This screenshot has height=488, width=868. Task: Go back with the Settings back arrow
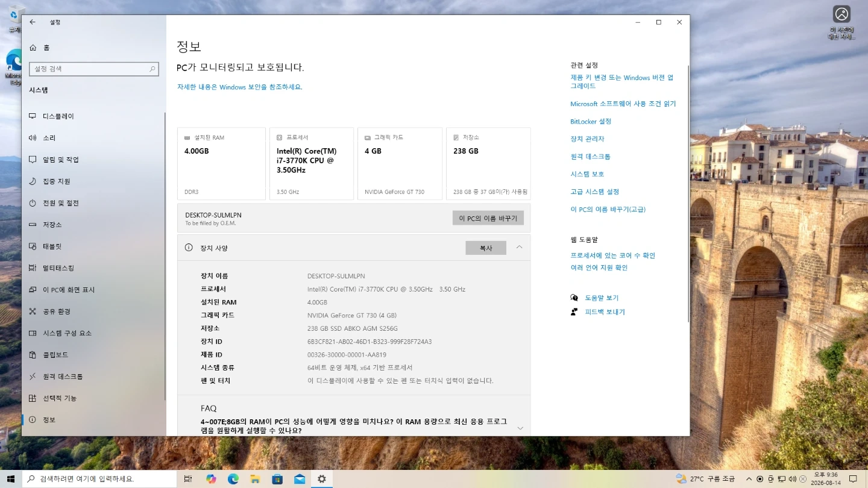coord(33,22)
